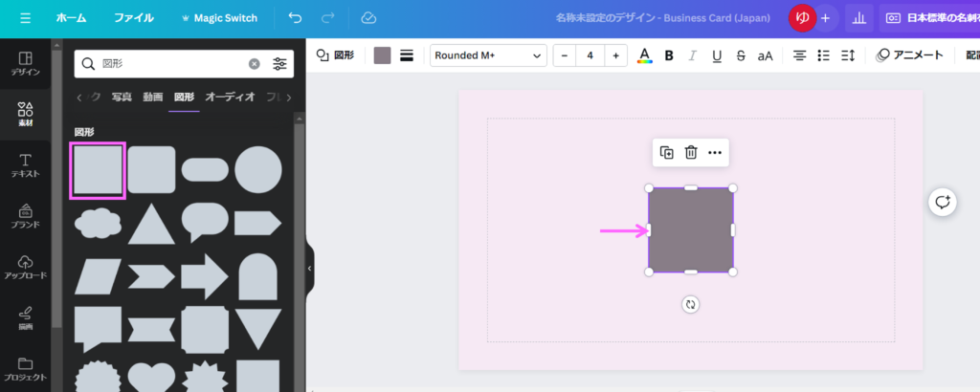Open the comment bubble icon
This screenshot has width=980, height=392.
click(943, 202)
